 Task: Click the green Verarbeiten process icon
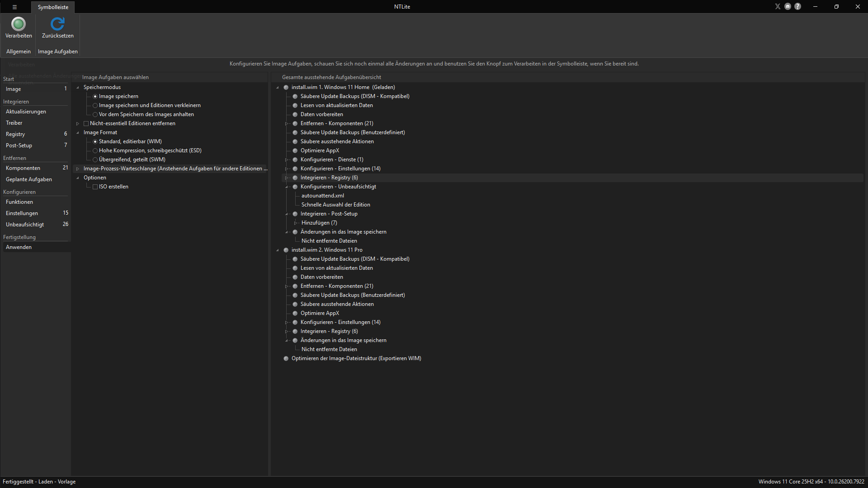[19, 23]
